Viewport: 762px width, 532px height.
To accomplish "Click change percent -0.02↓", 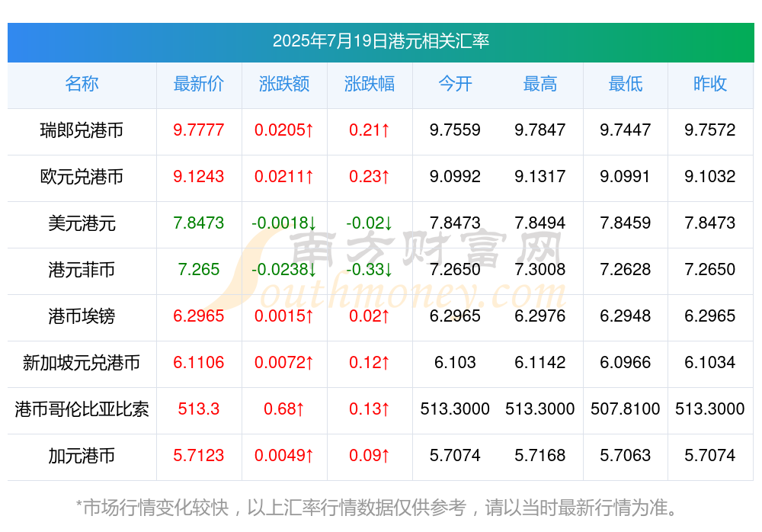I will pos(370,223).
